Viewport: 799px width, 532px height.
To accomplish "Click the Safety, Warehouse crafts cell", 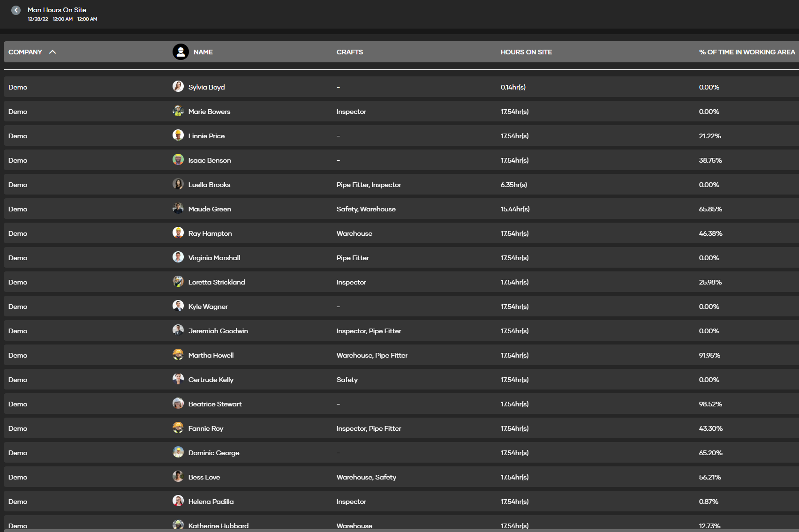I will (366, 209).
